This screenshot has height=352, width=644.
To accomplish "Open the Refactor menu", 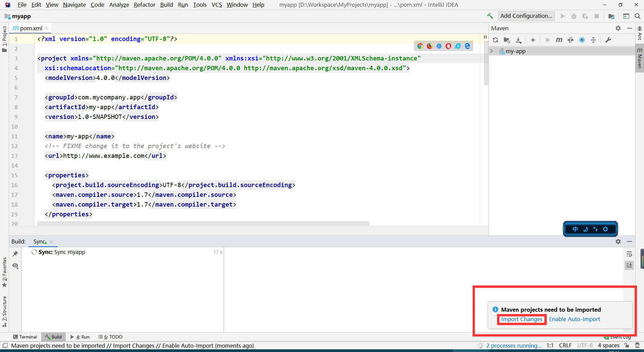I will [x=145, y=5].
